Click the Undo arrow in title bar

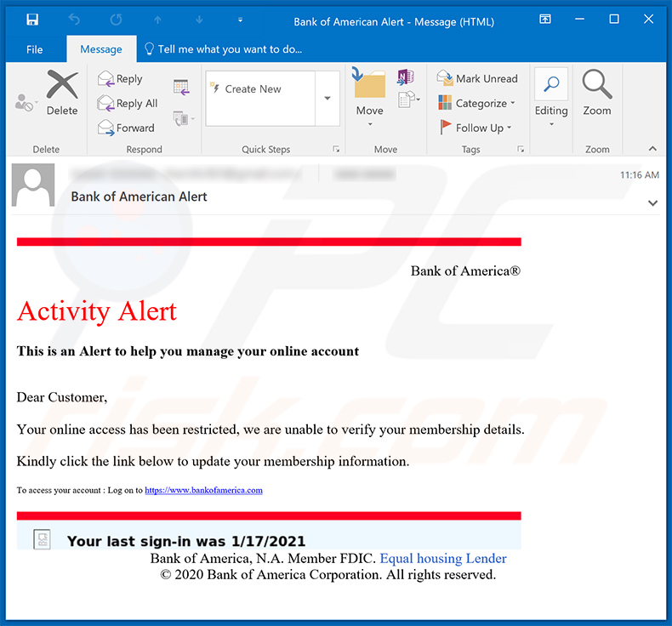[x=74, y=20]
